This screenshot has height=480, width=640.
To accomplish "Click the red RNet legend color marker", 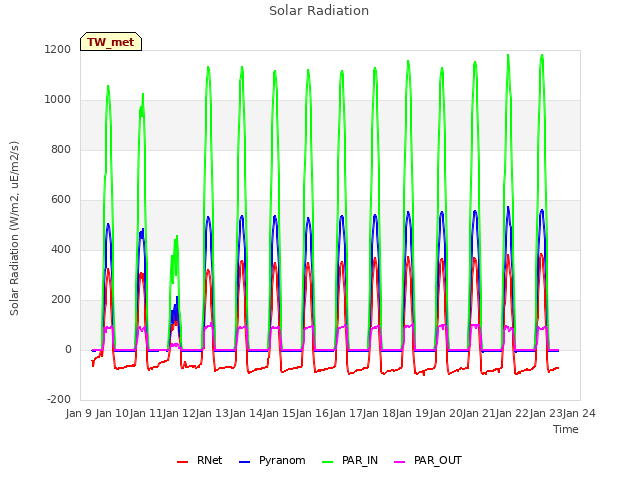I will pyautogui.click(x=182, y=462).
